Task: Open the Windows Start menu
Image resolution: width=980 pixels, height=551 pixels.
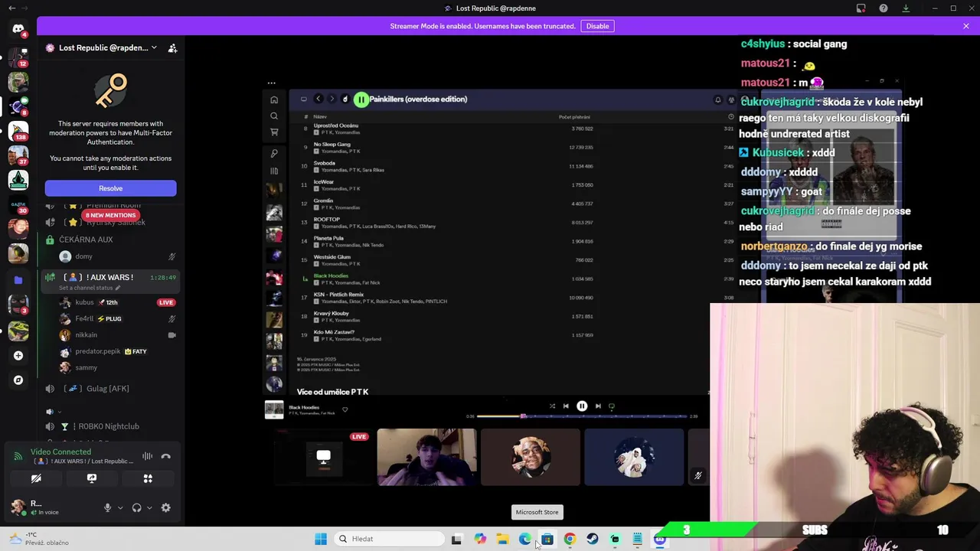Action: click(x=321, y=539)
